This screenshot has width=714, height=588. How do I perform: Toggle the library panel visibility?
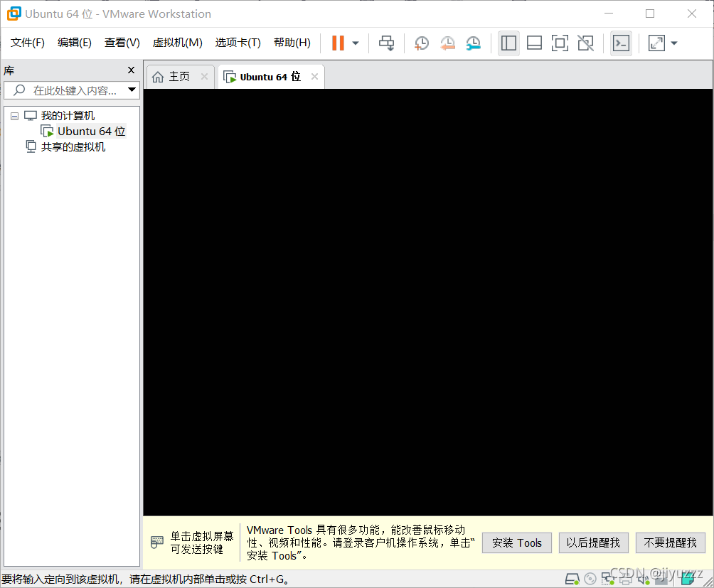pyautogui.click(x=508, y=43)
